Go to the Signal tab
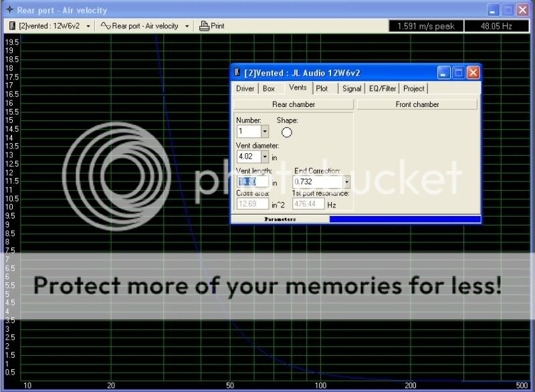The height and width of the screenshot is (392, 535). click(x=351, y=88)
